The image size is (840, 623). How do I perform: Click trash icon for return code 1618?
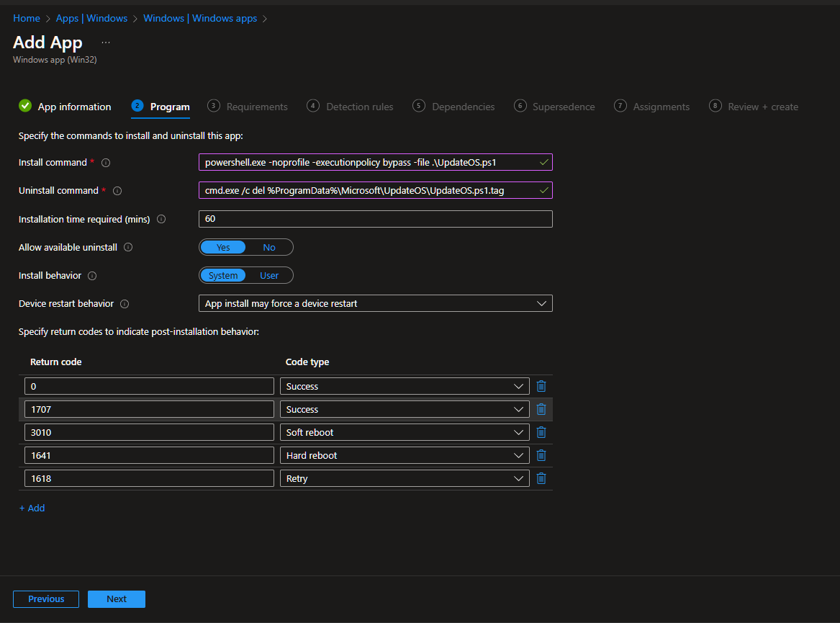click(x=541, y=478)
